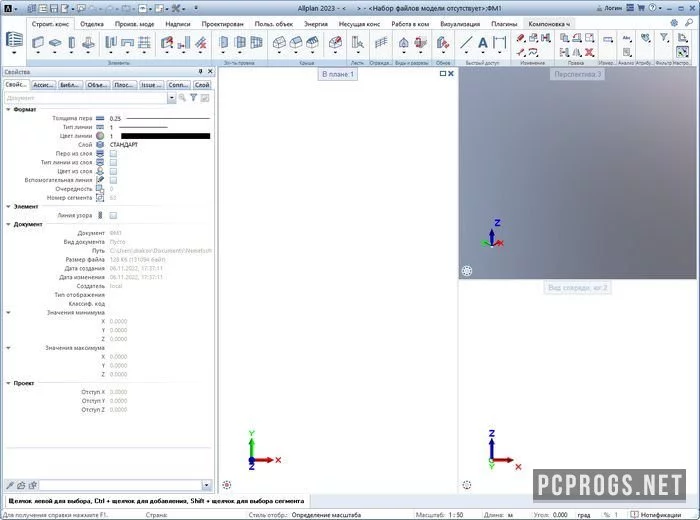Open the 'Энергия' ribbon tab
The height and width of the screenshot is (520, 700).
316,24
